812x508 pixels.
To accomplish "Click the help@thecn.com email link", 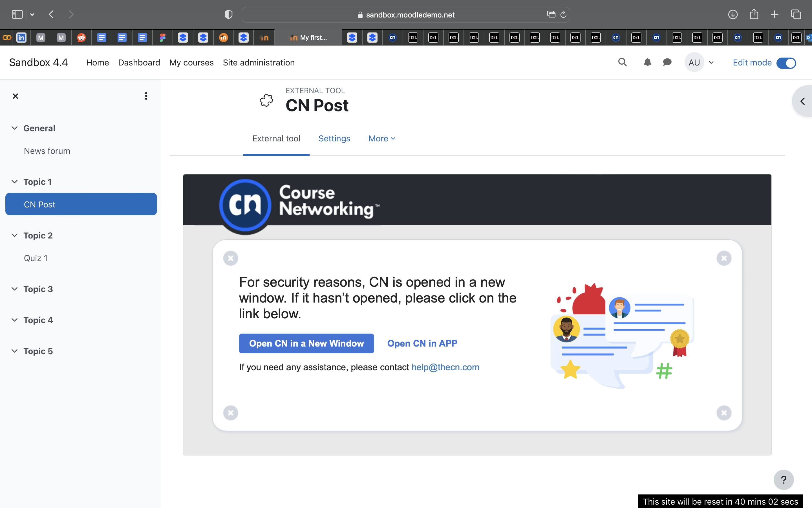I will [445, 367].
